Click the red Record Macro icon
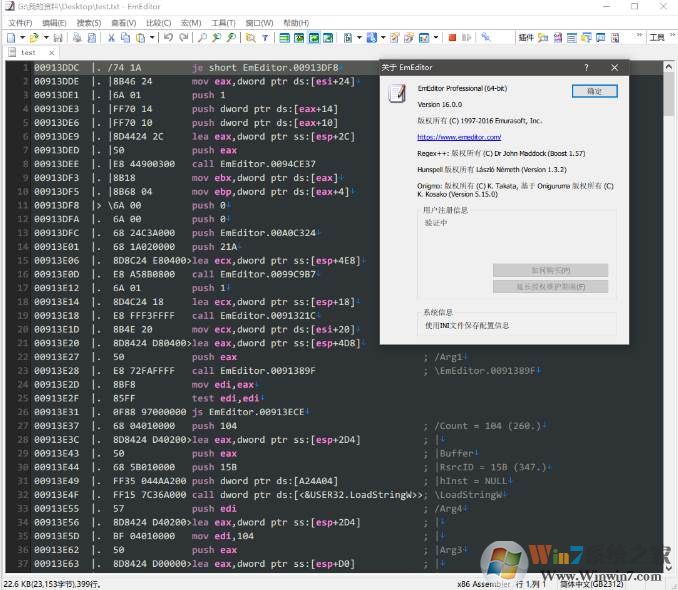Screen dimensions: 678x590 452,38
